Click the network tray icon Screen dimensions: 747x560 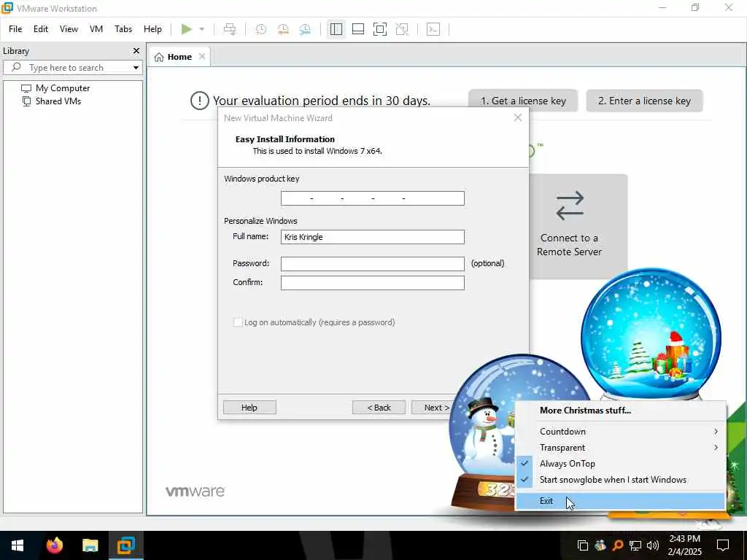[635, 545]
